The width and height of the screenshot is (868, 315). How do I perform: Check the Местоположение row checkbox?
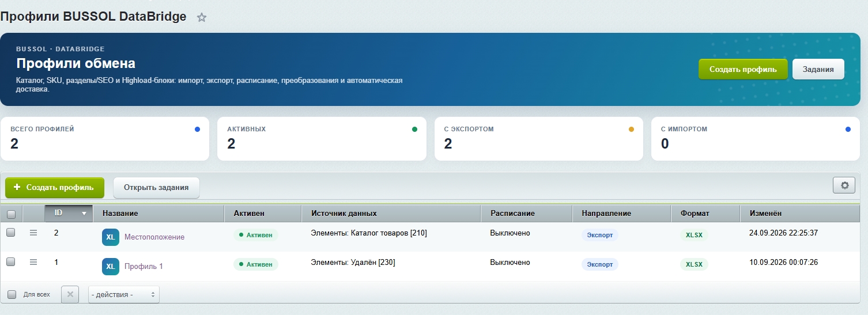[x=10, y=233]
